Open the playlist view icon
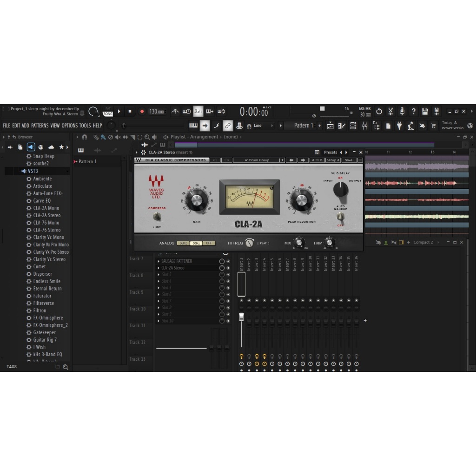 pos(331,126)
